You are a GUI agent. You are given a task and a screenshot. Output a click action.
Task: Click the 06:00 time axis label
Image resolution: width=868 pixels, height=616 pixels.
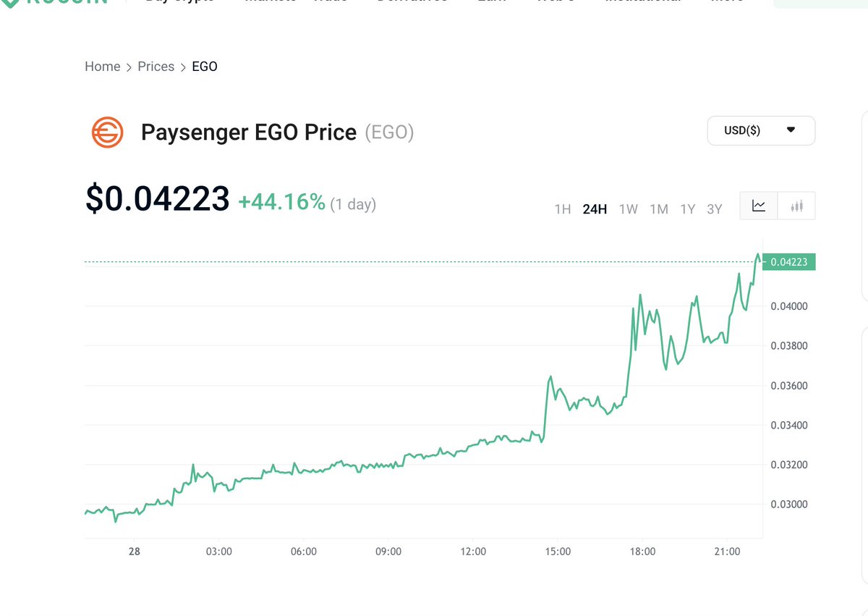pos(303,552)
